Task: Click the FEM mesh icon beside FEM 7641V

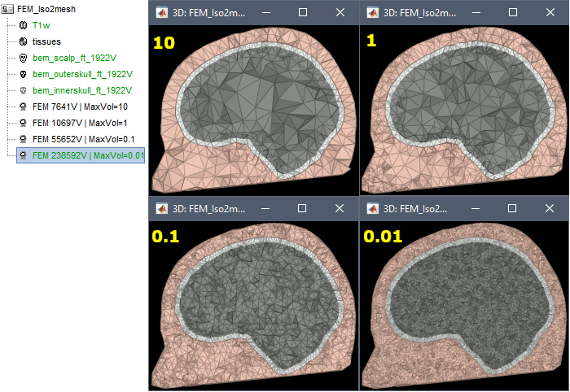Action: 23,107
